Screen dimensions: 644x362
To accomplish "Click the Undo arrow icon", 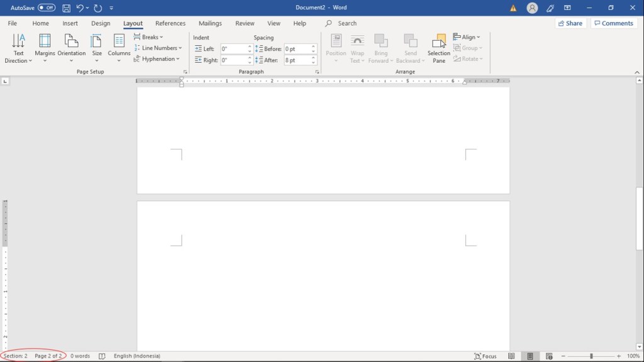I will pos(80,8).
